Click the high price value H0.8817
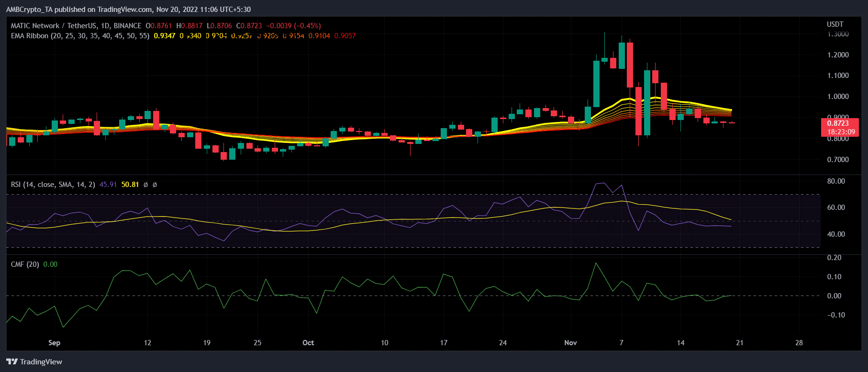Screen dimensions: 868x372 click(189, 26)
